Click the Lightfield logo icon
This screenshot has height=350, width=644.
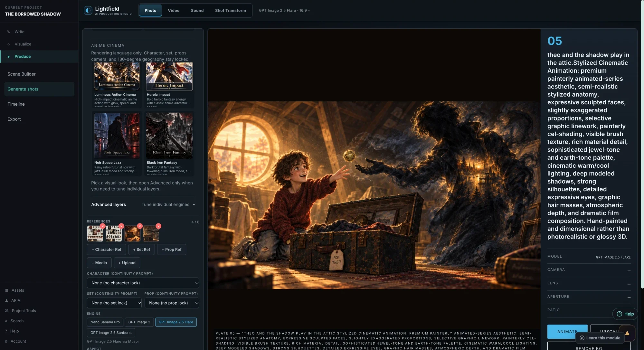[88, 10]
